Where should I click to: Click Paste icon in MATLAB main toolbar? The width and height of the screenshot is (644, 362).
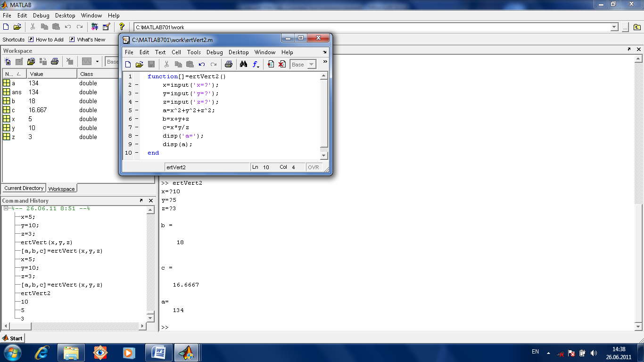pos(56,27)
